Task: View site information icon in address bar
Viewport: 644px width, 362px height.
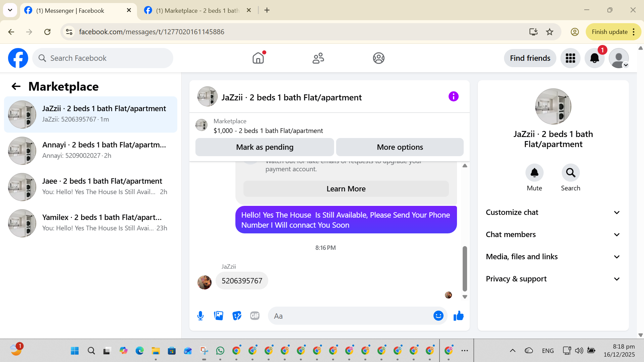Action: point(69,32)
